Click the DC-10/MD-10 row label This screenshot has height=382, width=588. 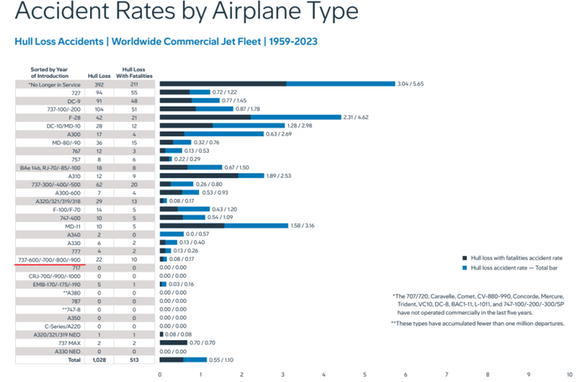pyautogui.click(x=63, y=126)
